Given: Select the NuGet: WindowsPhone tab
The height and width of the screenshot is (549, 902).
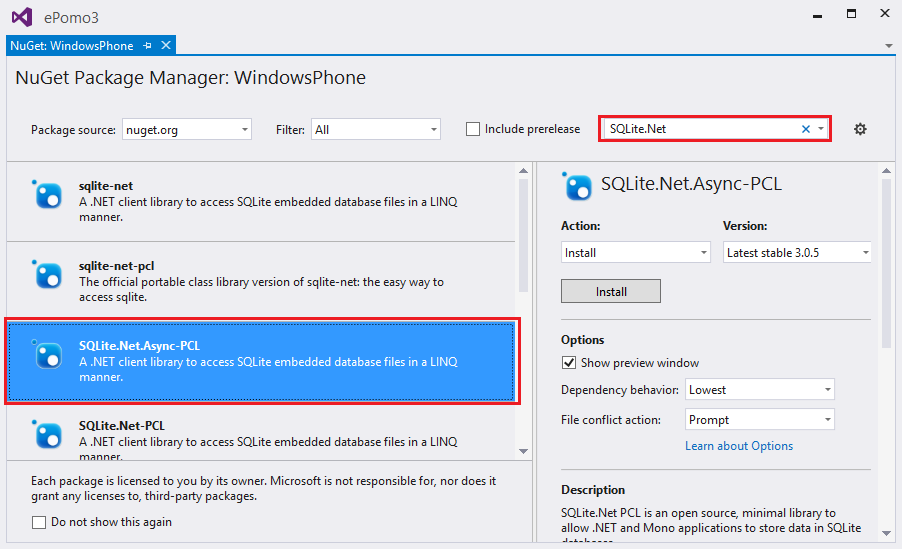Looking at the screenshot, I should click(71, 46).
